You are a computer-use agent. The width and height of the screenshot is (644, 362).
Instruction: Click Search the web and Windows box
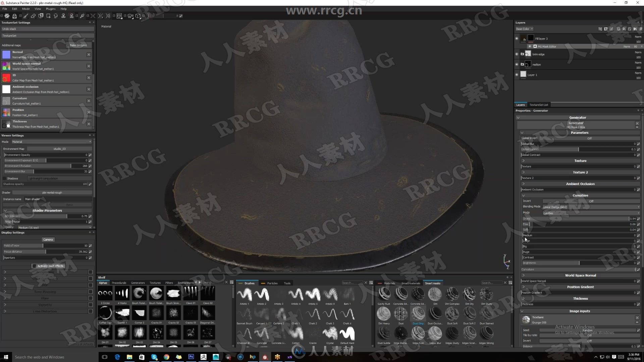(x=54, y=357)
